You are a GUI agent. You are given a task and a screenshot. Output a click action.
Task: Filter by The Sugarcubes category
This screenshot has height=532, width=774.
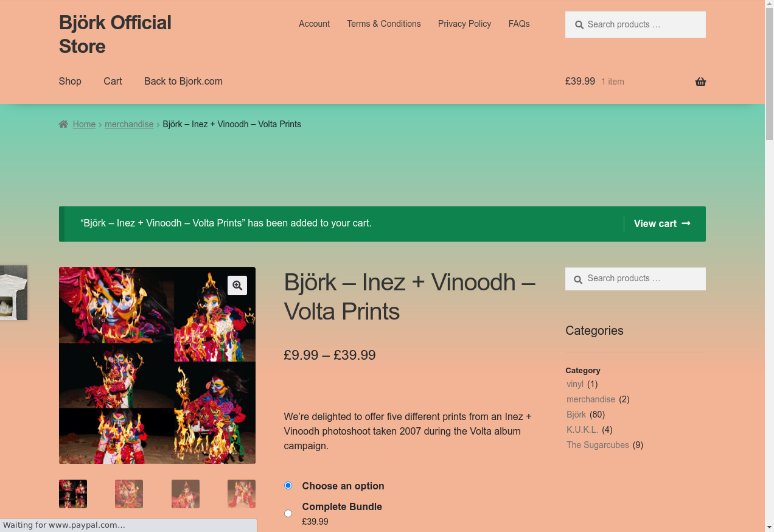click(x=598, y=445)
